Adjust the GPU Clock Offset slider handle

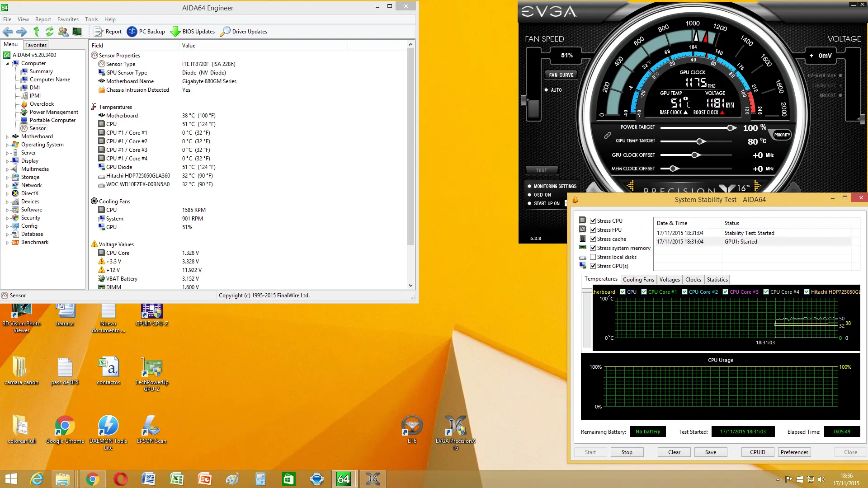(x=695, y=155)
